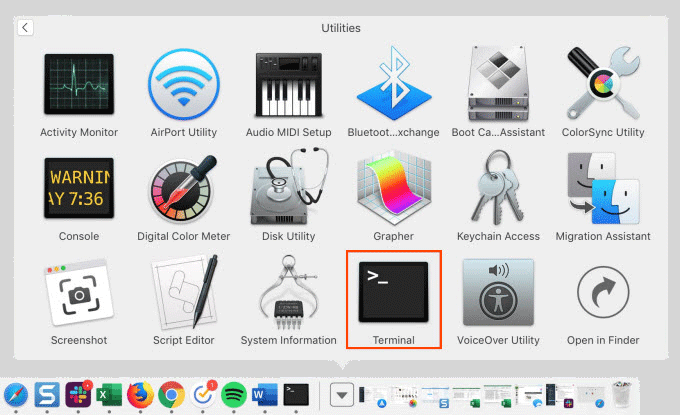
Task: Restore minimized window with Snagit badge
Action: click(435, 396)
